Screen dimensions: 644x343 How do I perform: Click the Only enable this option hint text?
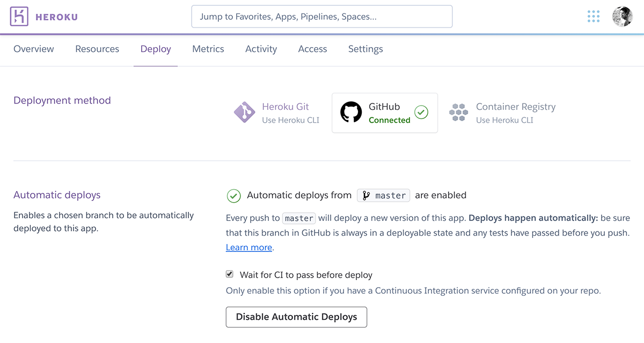tap(413, 291)
